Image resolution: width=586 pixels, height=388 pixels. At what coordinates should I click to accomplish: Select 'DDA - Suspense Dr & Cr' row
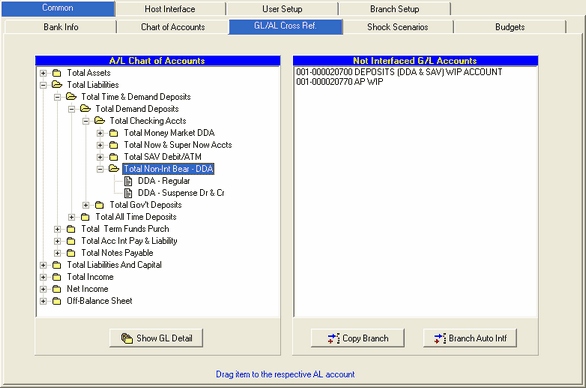181,193
